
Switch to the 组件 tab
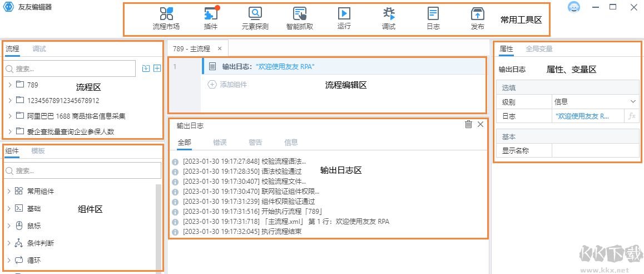coord(12,151)
